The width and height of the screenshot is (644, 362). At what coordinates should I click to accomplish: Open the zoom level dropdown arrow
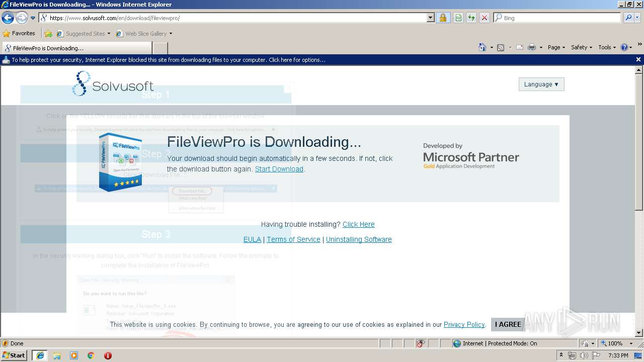click(x=631, y=343)
